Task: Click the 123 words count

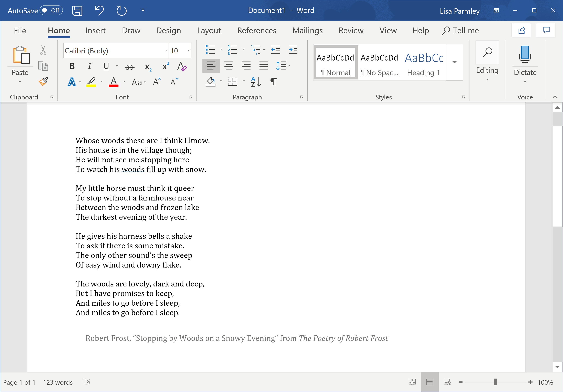Action: point(58,382)
